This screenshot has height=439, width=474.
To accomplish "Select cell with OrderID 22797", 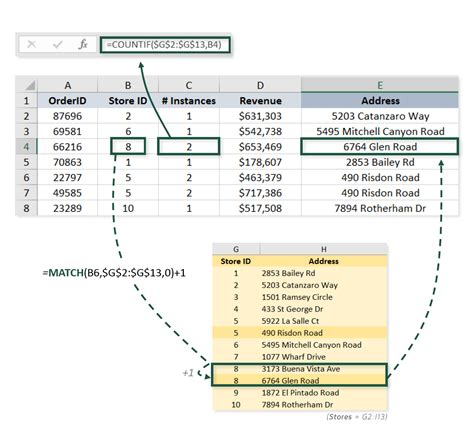I will click(x=68, y=177).
